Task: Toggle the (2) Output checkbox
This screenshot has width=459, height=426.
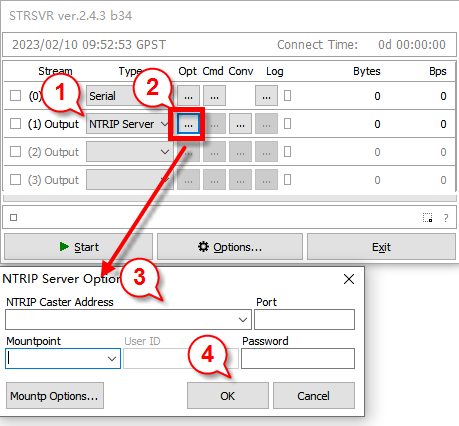Action: pyautogui.click(x=15, y=152)
